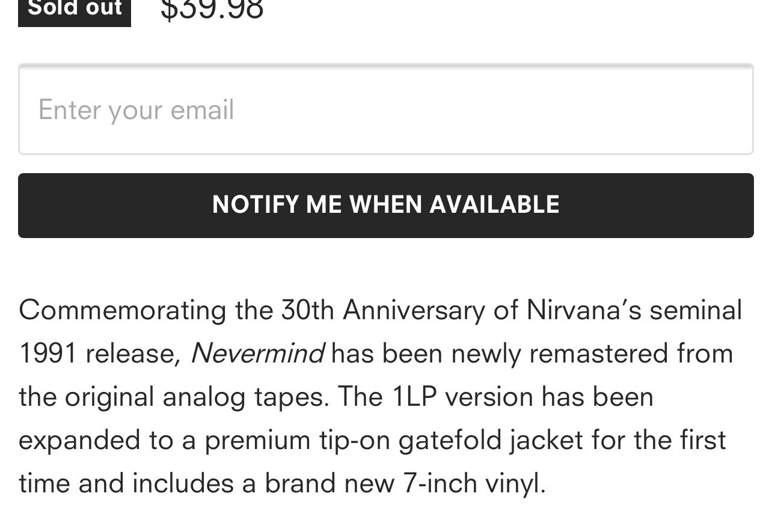Screen dimensions: 772x532
Task: Click the original analog tapes phrase
Action: tap(197, 397)
